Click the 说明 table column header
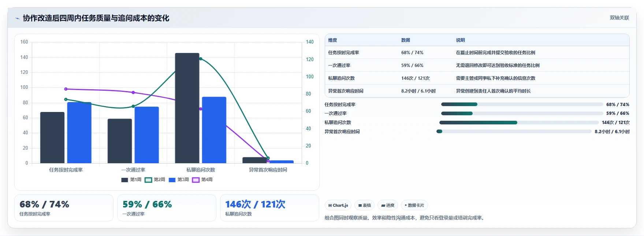The height and width of the screenshot is (236, 644). pyautogui.click(x=460, y=40)
